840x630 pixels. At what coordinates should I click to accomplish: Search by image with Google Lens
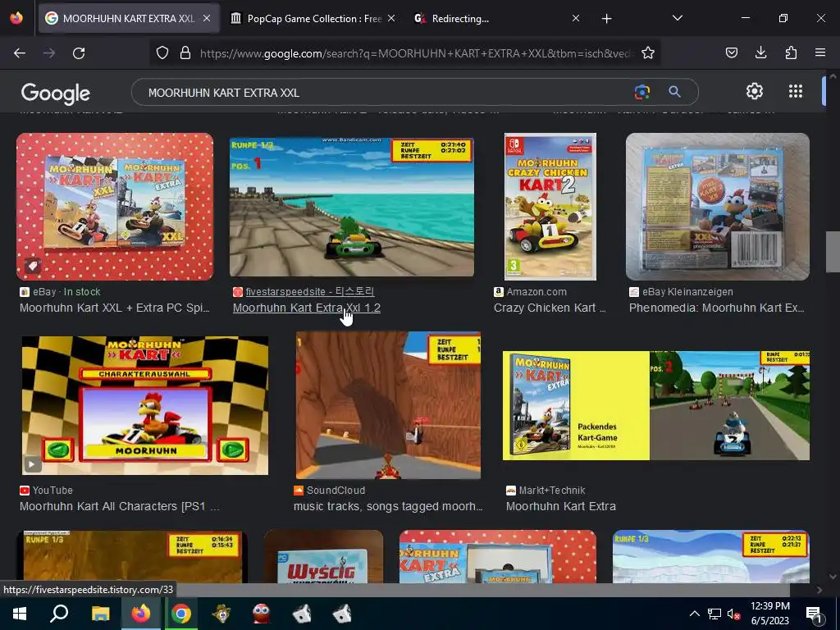click(641, 92)
